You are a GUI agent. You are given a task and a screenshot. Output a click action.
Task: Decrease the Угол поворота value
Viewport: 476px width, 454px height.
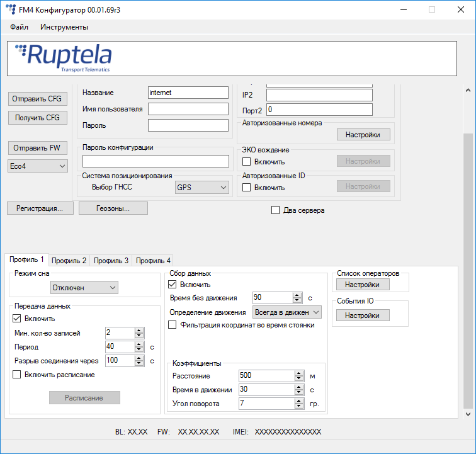pos(298,406)
